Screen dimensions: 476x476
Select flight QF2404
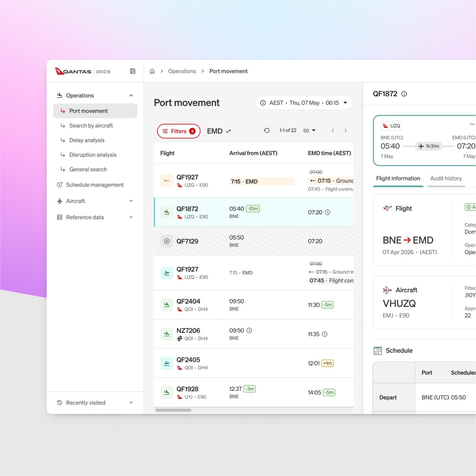click(254, 305)
